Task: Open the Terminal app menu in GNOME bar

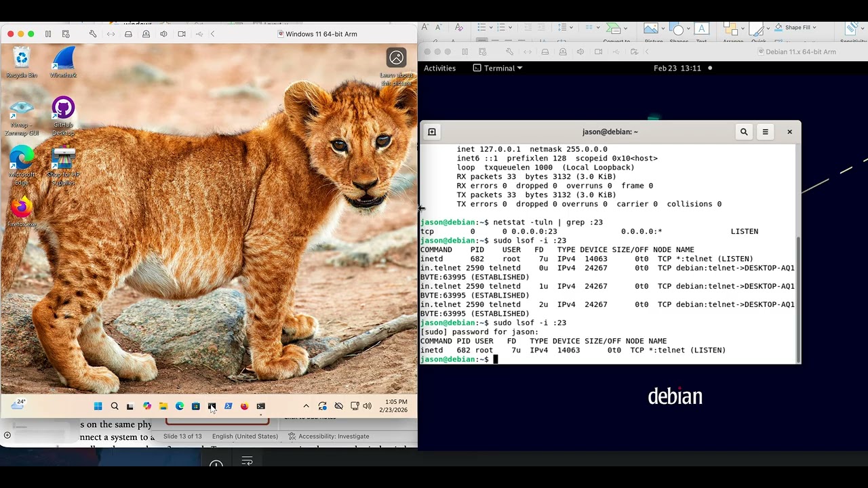Action: pos(498,68)
